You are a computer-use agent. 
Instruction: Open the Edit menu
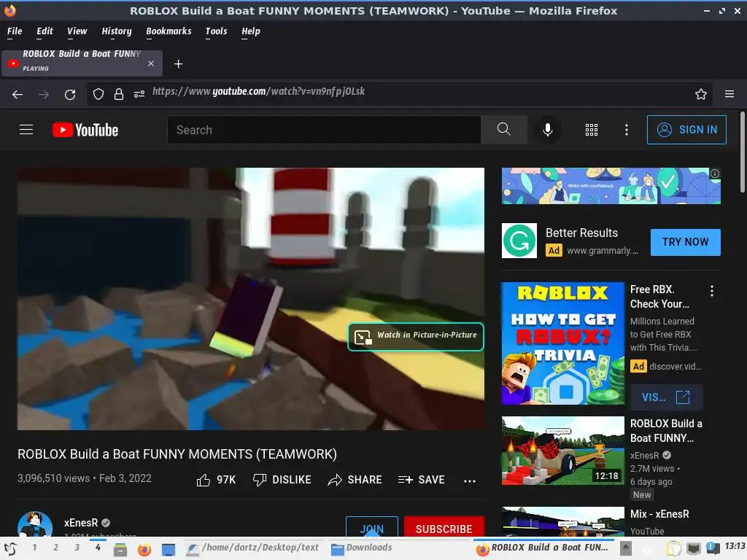[44, 31]
